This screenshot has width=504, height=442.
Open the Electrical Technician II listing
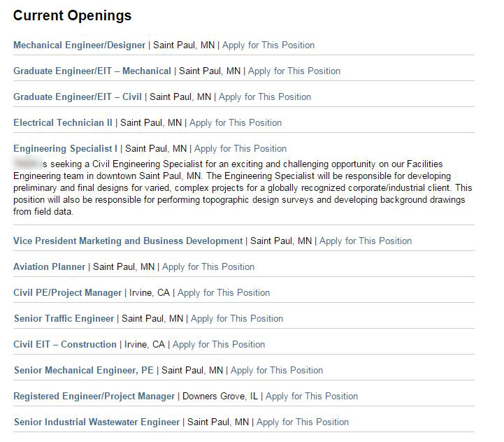[x=63, y=123]
